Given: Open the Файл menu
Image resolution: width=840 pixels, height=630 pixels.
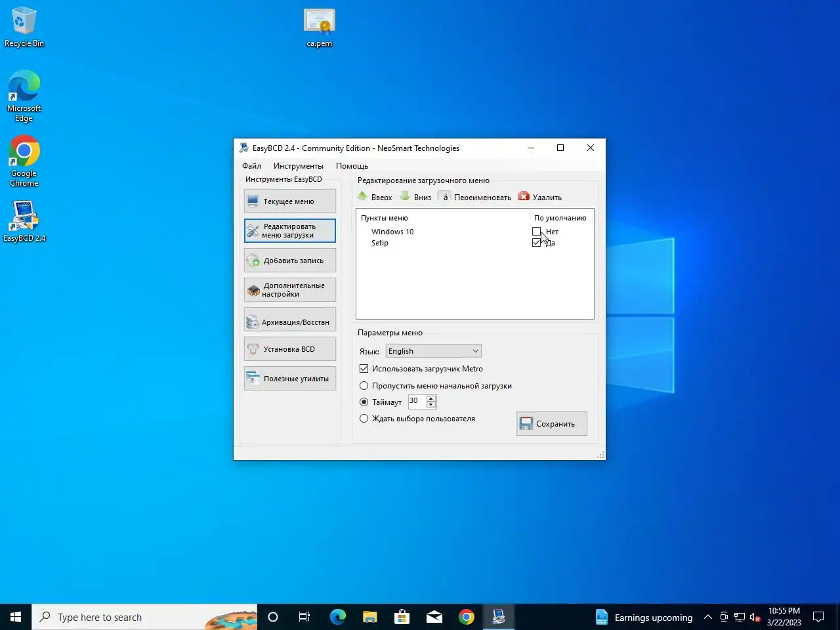Looking at the screenshot, I should 251,166.
